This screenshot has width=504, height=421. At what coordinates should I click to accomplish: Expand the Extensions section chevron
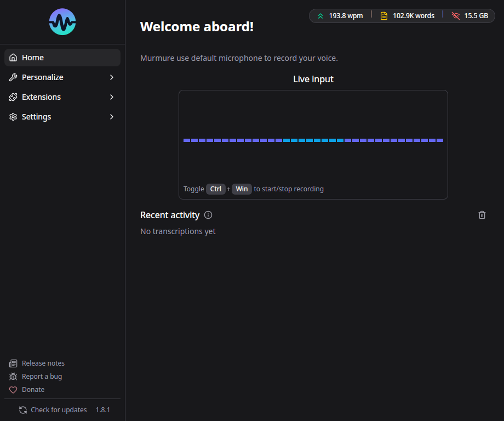tap(112, 97)
